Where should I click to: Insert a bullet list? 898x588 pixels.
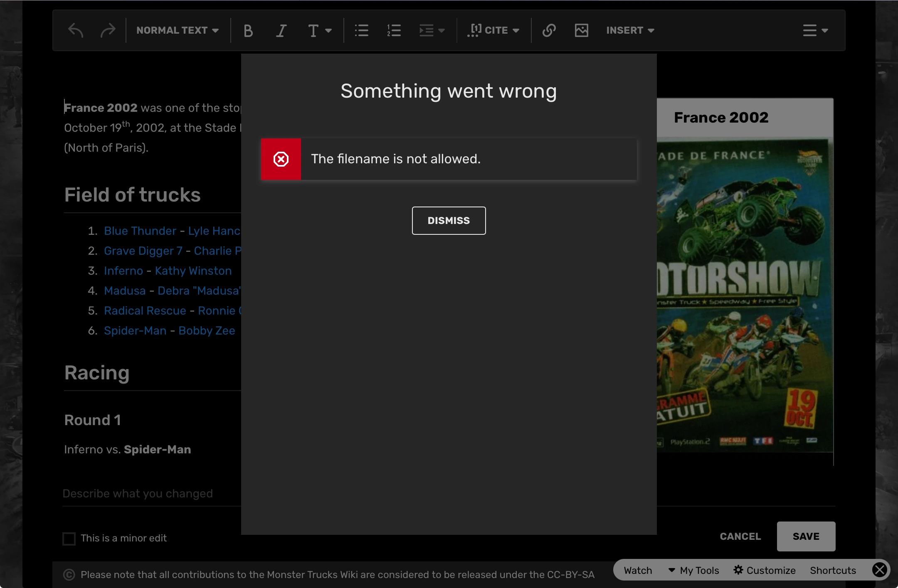[361, 30]
